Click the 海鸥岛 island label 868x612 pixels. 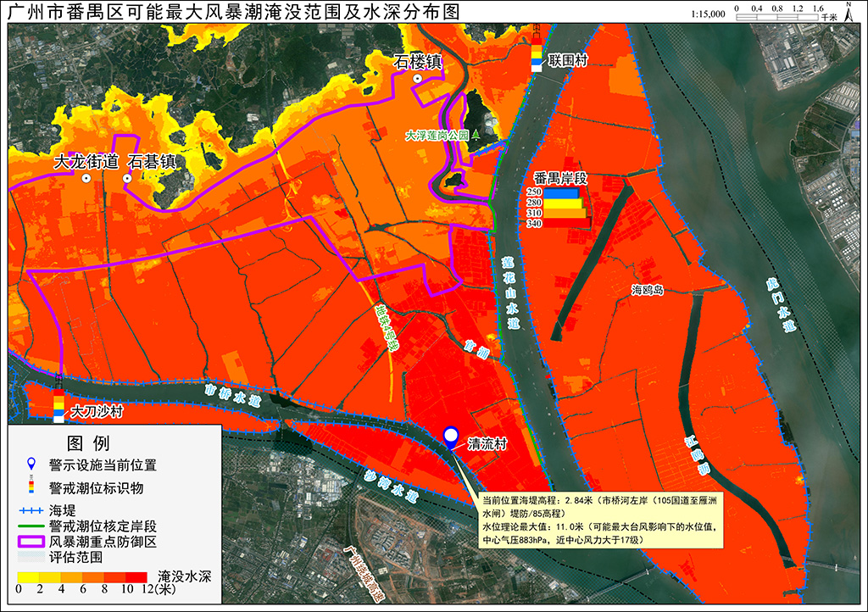pos(648,290)
